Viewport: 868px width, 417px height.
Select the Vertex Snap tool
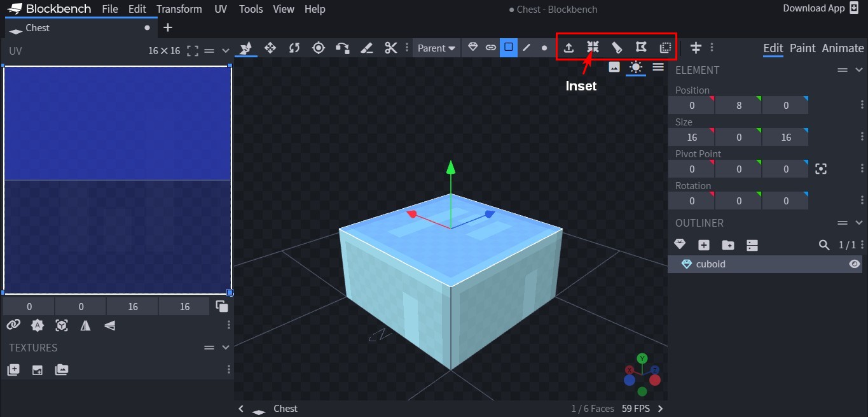[x=343, y=48]
